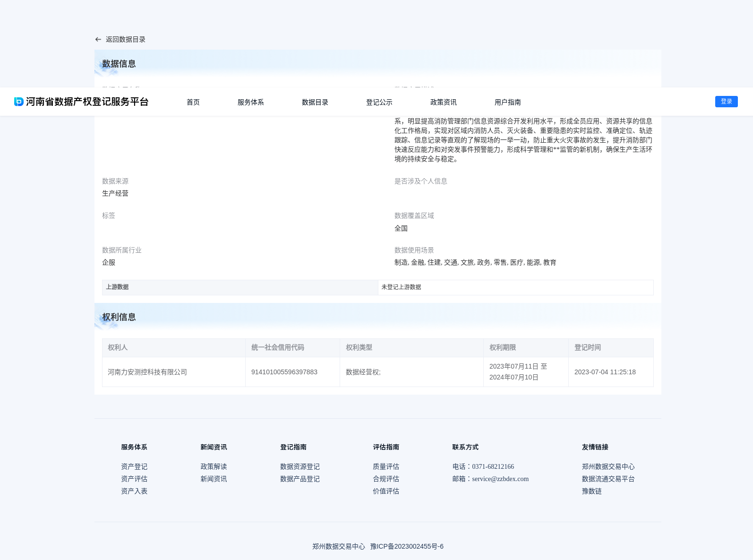Open footer link 合规评估
The image size is (753, 560).
tap(386, 479)
